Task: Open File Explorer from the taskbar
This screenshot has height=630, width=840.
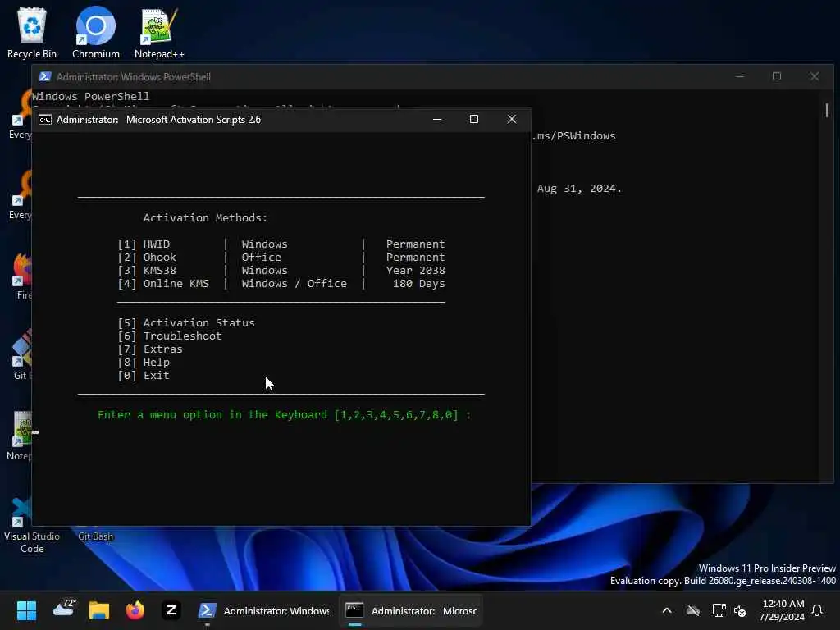Action: point(99,610)
